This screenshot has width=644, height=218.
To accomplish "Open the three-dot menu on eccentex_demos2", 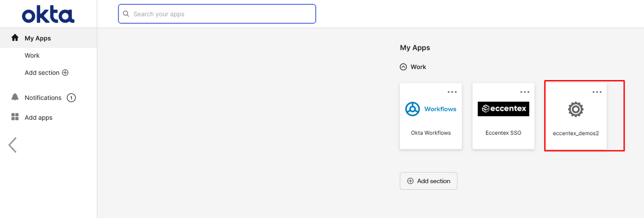I will pyautogui.click(x=597, y=92).
